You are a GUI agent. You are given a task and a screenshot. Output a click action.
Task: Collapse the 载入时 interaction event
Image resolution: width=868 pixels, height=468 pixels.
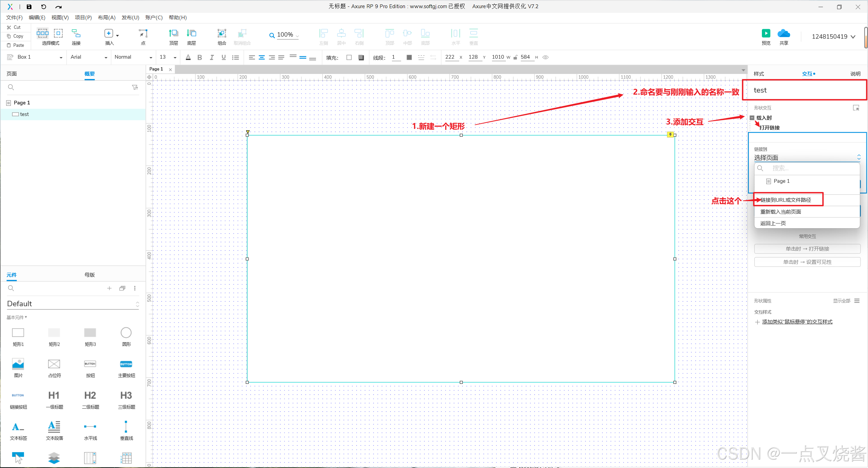pyautogui.click(x=752, y=118)
